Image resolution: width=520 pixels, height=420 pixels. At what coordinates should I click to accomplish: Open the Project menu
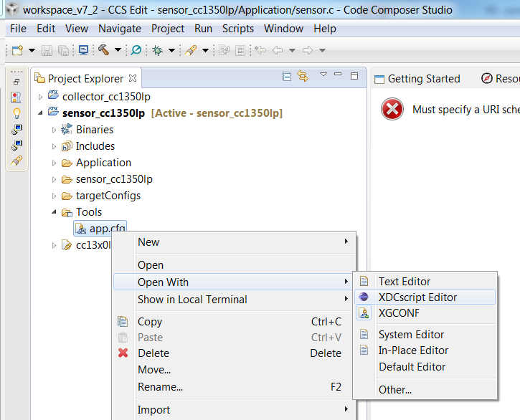pyautogui.click(x=168, y=29)
